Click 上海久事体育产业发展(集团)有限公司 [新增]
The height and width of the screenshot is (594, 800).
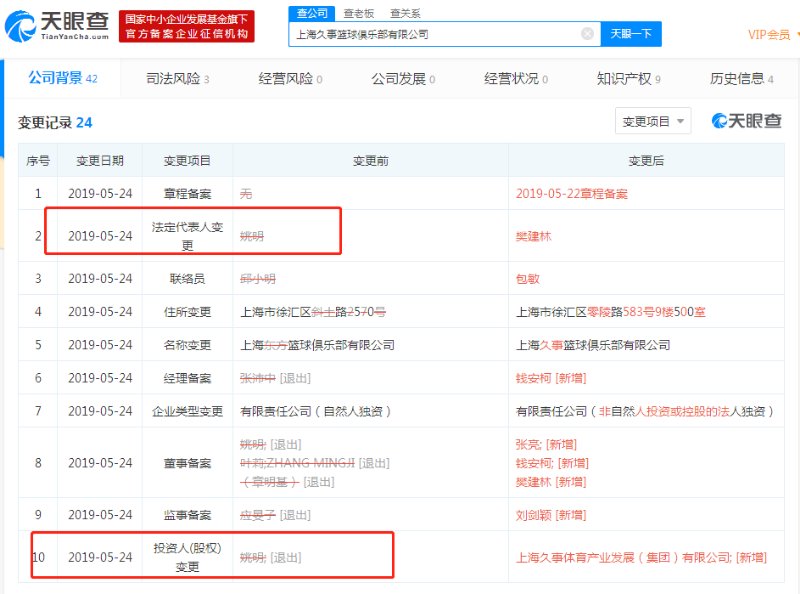[x=641, y=557]
